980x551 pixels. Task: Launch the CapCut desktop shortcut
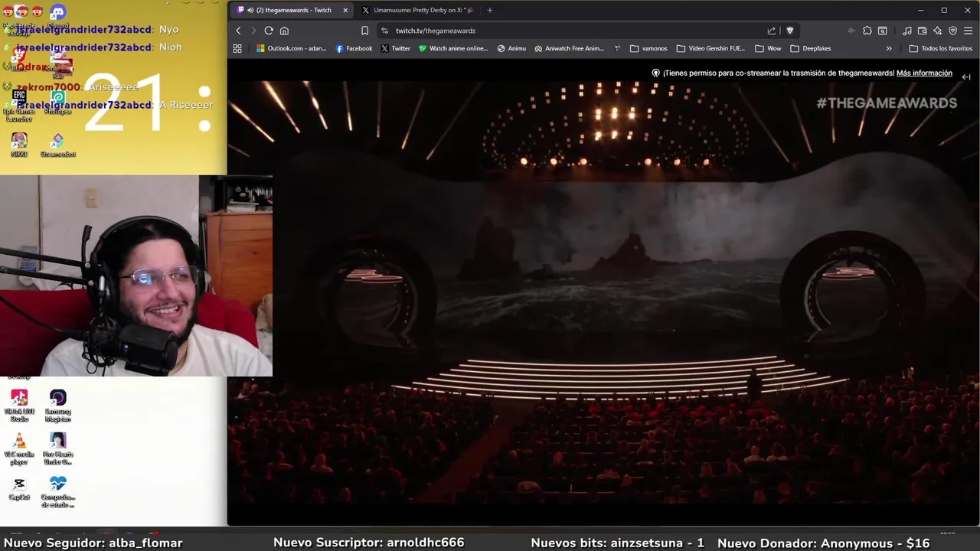point(19,488)
